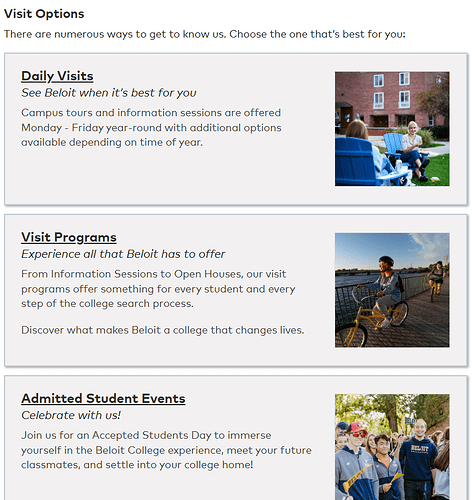Screen dimensions: 472x500
Task: Open the Admitted Student Events link
Action: [x=103, y=399]
